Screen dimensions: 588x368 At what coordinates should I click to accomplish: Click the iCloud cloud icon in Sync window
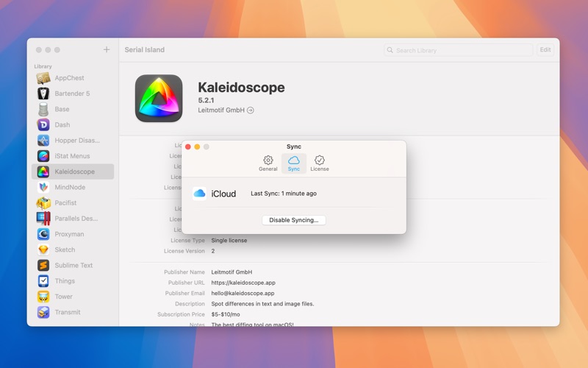click(199, 194)
